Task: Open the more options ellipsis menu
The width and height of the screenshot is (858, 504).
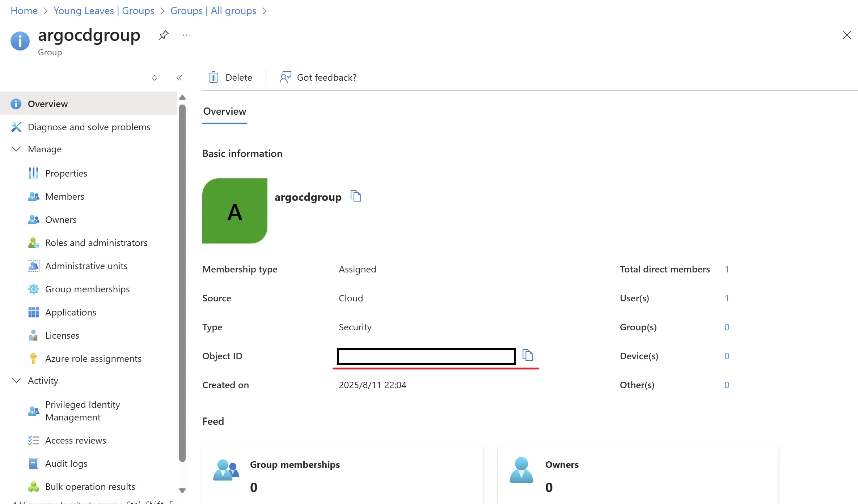Action: 187,35
